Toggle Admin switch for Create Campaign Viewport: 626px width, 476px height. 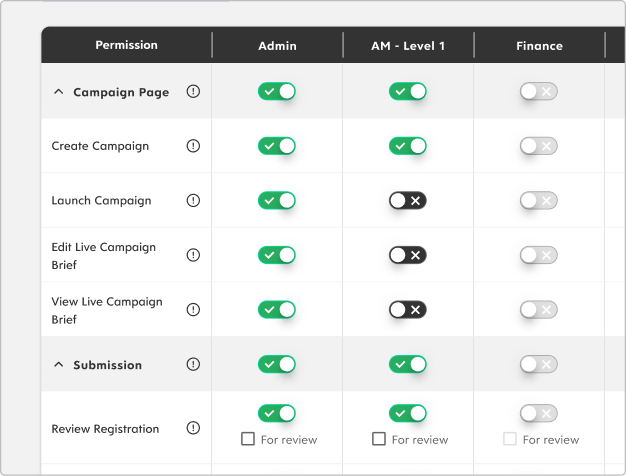coord(277,146)
